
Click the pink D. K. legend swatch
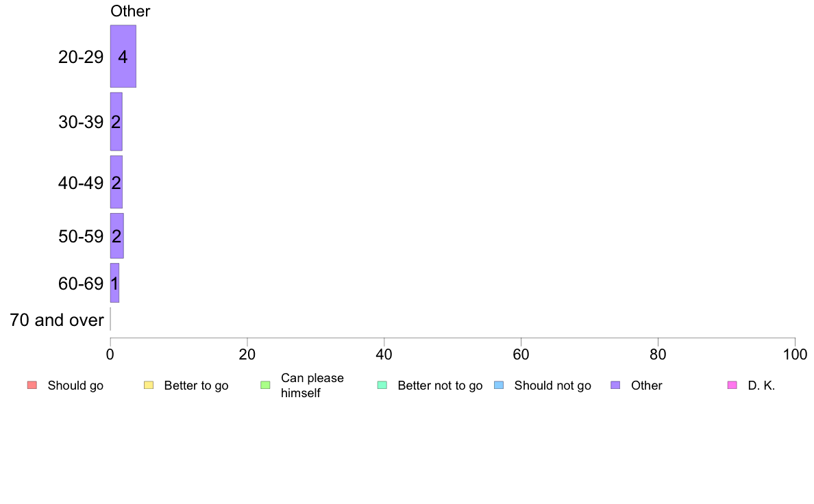pyautogui.click(x=732, y=385)
